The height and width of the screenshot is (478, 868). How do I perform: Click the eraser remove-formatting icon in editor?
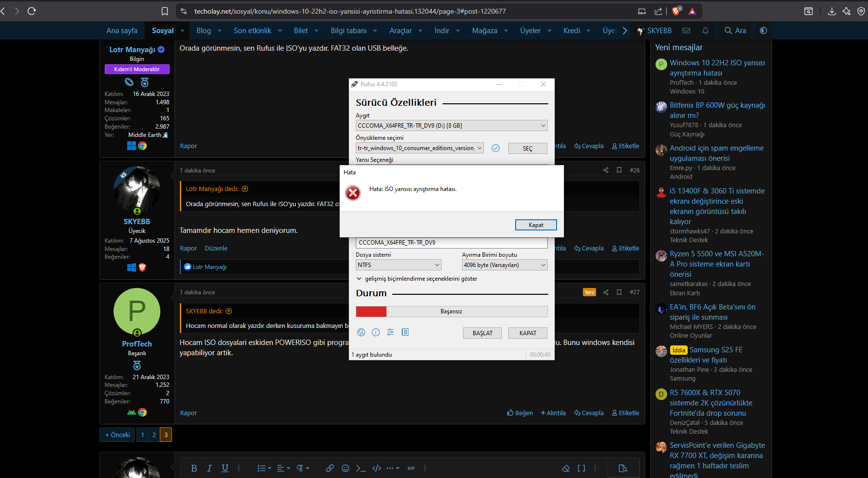coord(566,468)
